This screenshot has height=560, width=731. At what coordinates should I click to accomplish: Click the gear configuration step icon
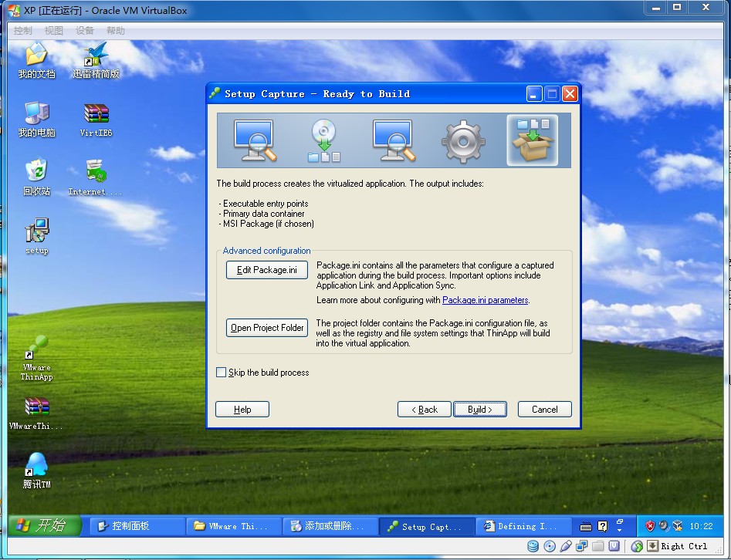(463, 141)
